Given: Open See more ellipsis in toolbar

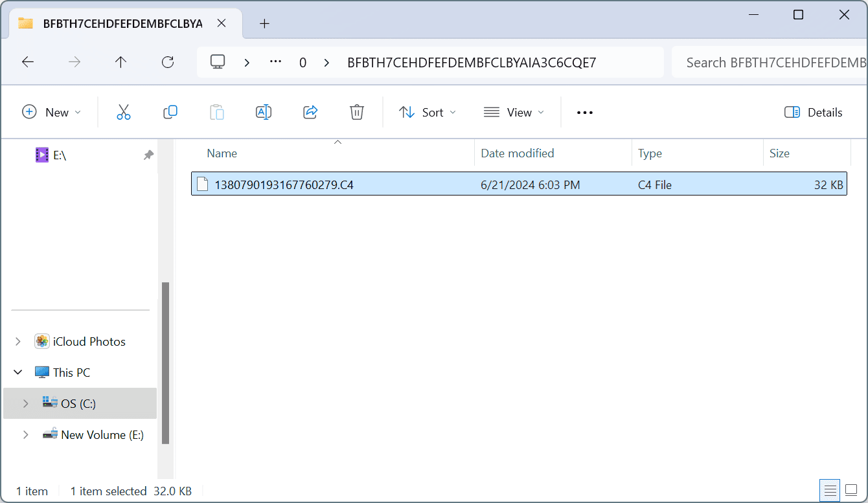Looking at the screenshot, I should coord(585,113).
